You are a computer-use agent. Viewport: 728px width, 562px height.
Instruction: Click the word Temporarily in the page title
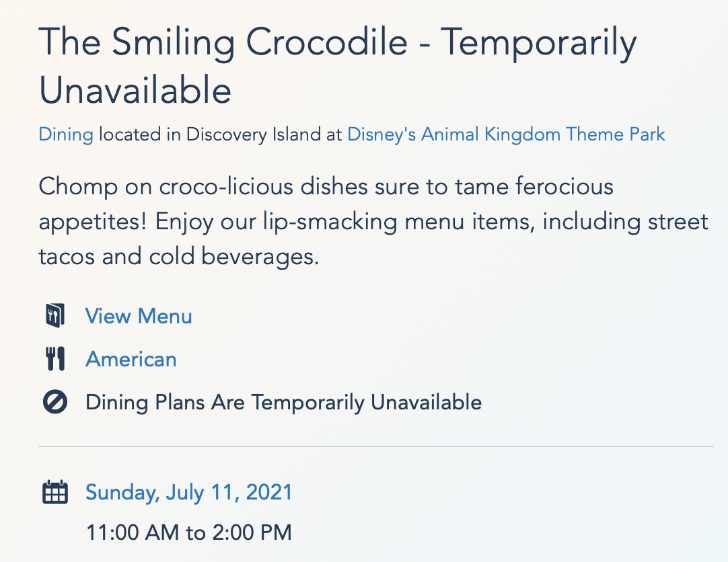tap(538, 44)
